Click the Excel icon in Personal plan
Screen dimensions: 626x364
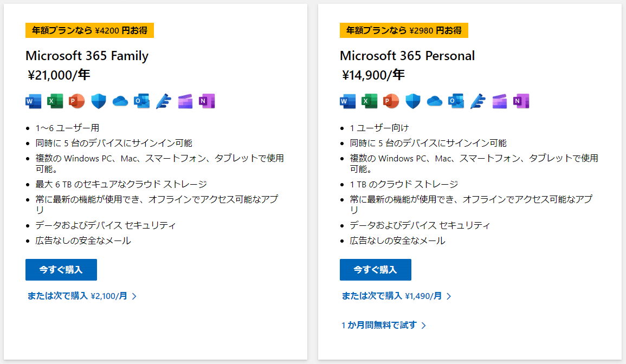(369, 101)
